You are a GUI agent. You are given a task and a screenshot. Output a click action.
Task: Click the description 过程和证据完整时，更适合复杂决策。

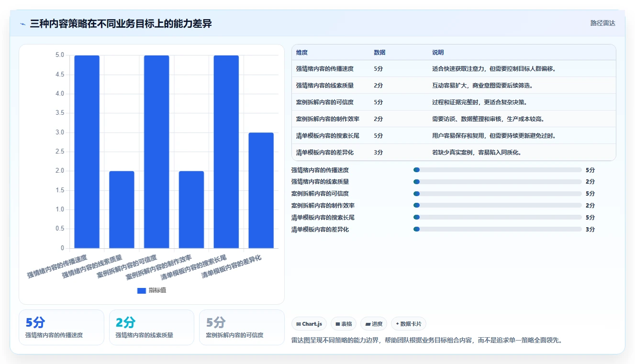point(479,102)
